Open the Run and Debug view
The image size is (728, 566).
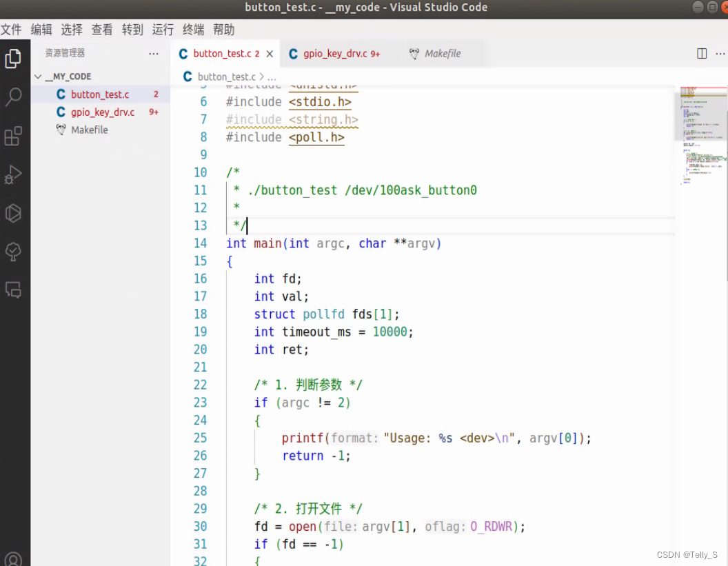(x=13, y=174)
